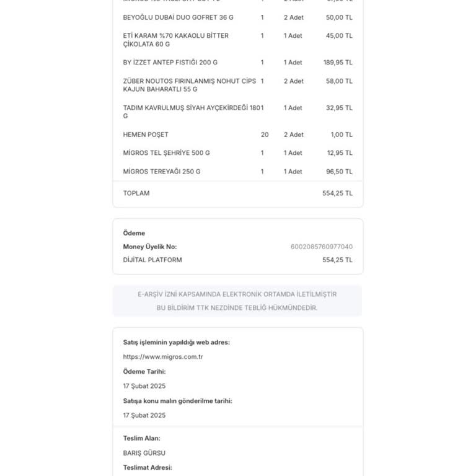The height and width of the screenshot is (476, 476).
Task: Click the Ödeme section heading
Action: click(x=134, y=233)
